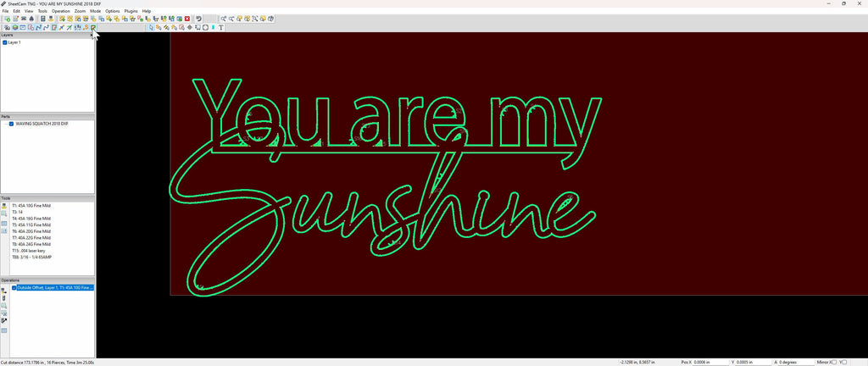Open the Operation menu
The image size is (868, 366).
(61, 11)
